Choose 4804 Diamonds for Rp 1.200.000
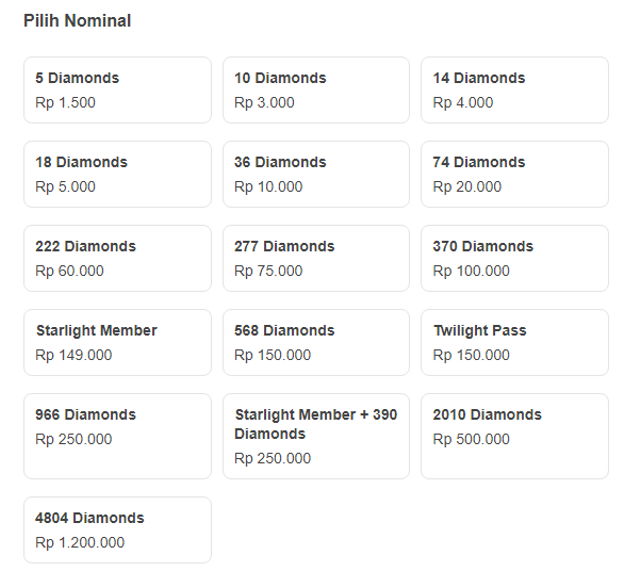 [x=117, y=530]
